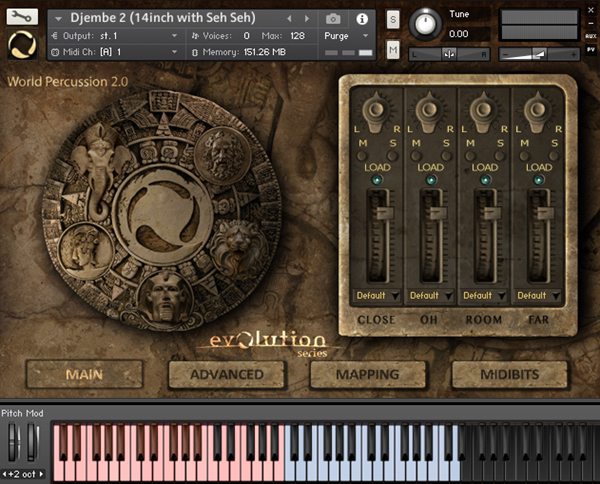Expand the CLOSE mic Default output dropdown

click(x=376, y=295)
